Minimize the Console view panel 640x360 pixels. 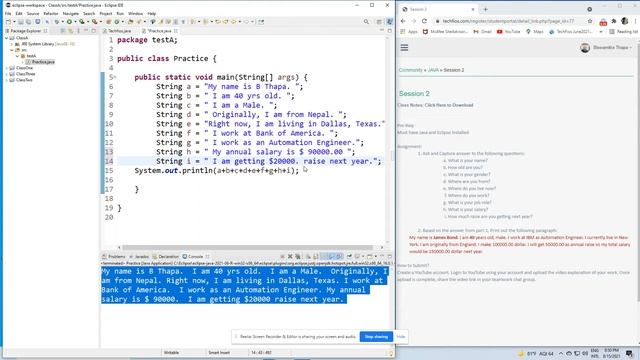pos(382,256)
